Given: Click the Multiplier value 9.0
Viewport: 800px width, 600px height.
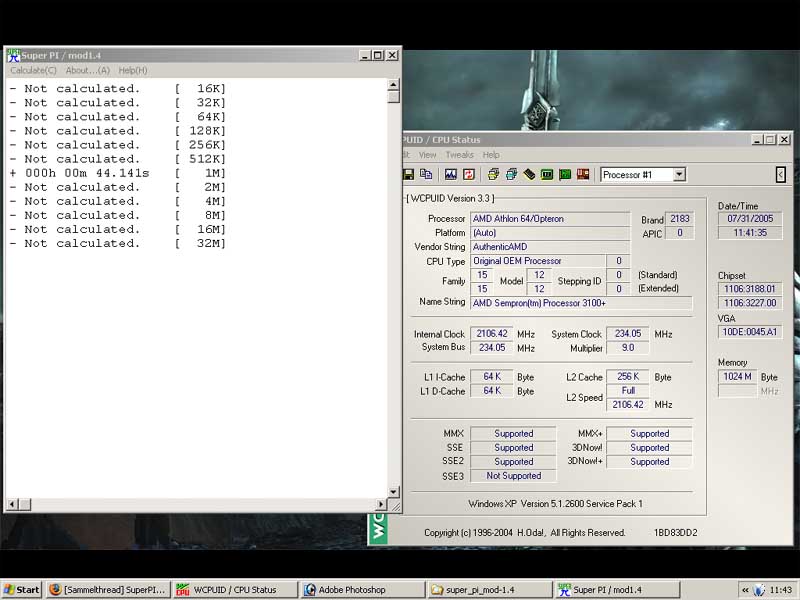Looking at the screenshot, I should click(628, 348).
